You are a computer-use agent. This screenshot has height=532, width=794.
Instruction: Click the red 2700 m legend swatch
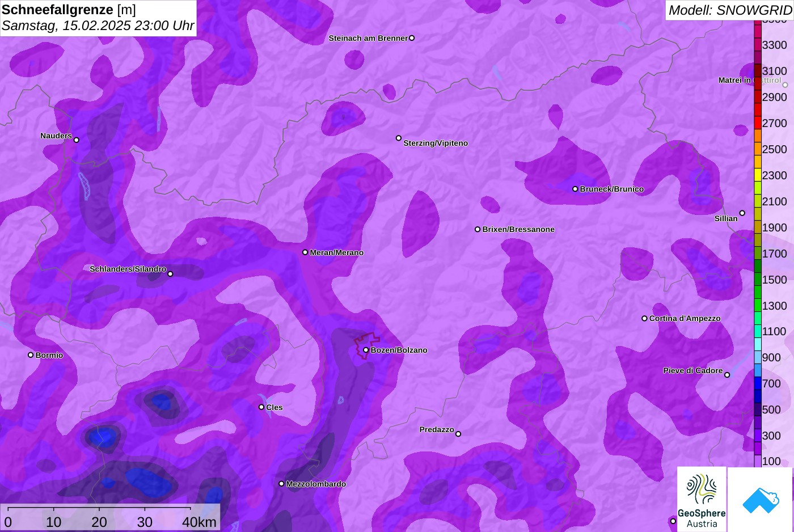758,123
